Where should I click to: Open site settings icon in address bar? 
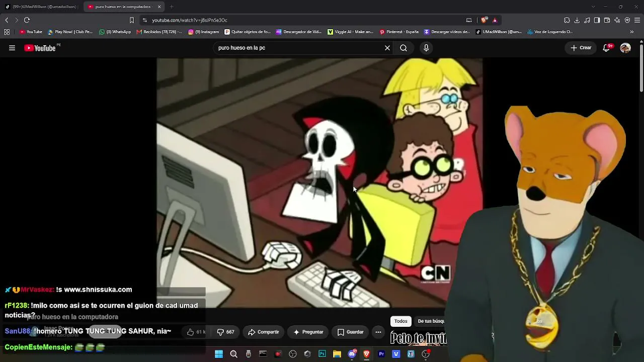[145, 20]
